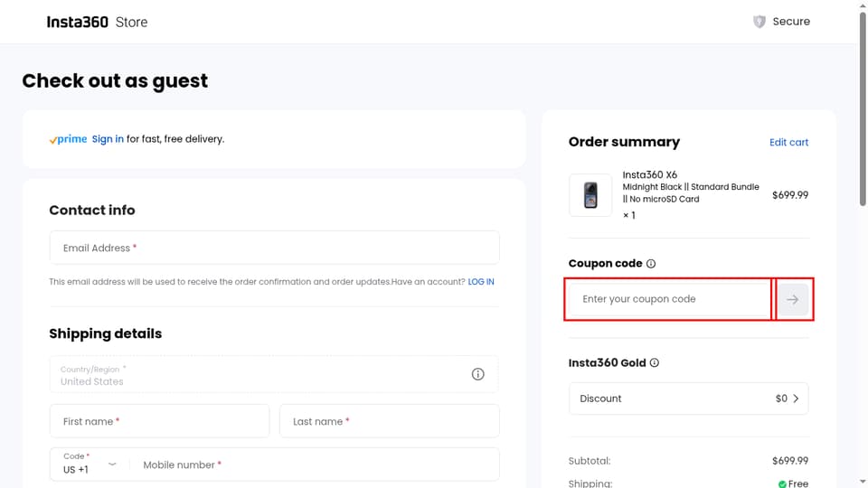Screen dimensions: 868x488
Task: Open the Insta360 X6 product thumbnail
Action: click(x=590, y=195)
